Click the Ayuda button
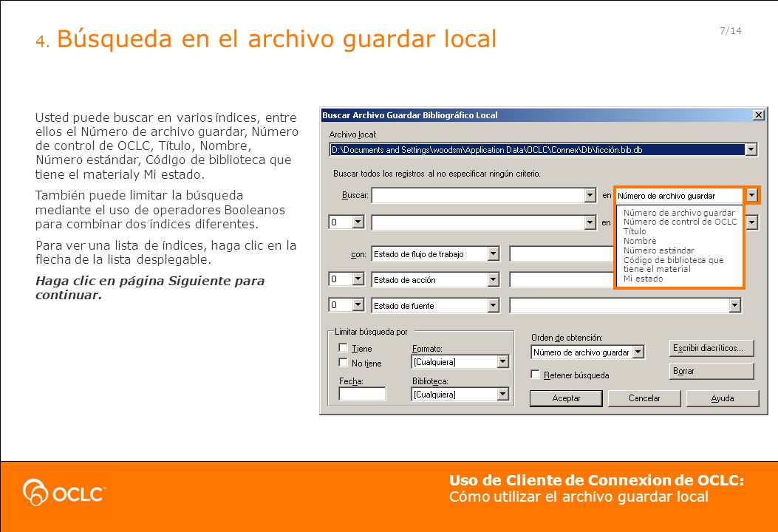 click(x=723, y=398)
